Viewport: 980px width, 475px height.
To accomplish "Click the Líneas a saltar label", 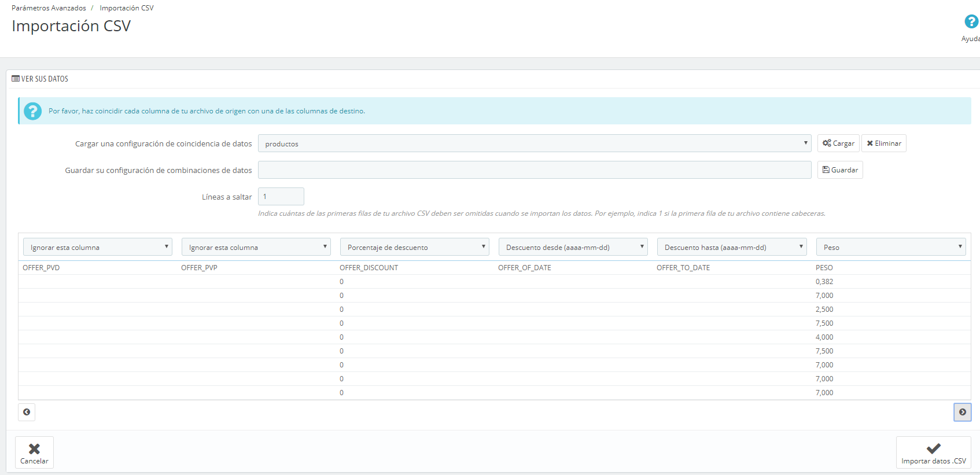I will pos(227,197).
